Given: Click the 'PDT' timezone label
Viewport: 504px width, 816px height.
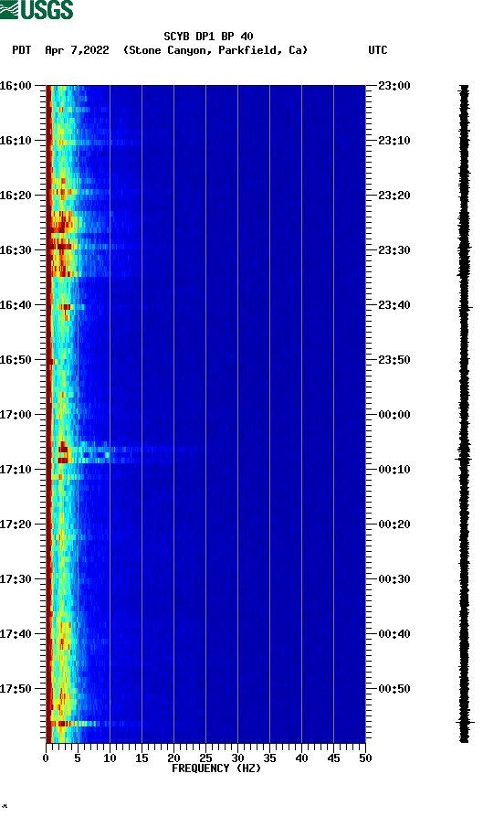Looking at the screenshot, I should 21,50.
